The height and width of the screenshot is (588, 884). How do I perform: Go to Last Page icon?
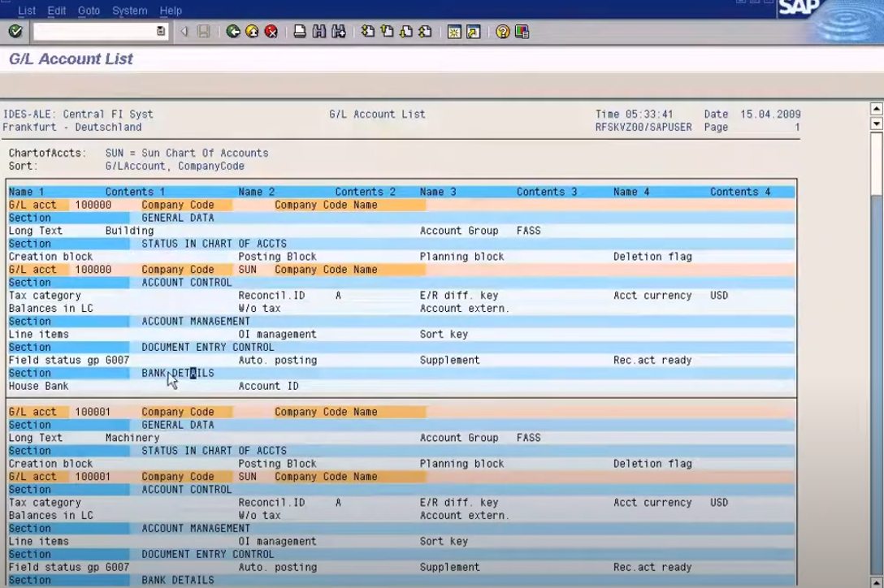pos(425,32)
